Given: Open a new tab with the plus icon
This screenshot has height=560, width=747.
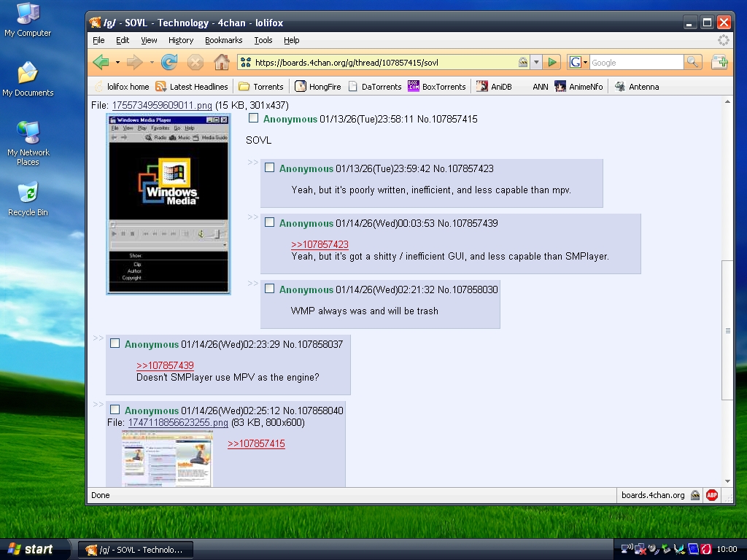Looking at the screenshot, I should [x=719, y=62].
